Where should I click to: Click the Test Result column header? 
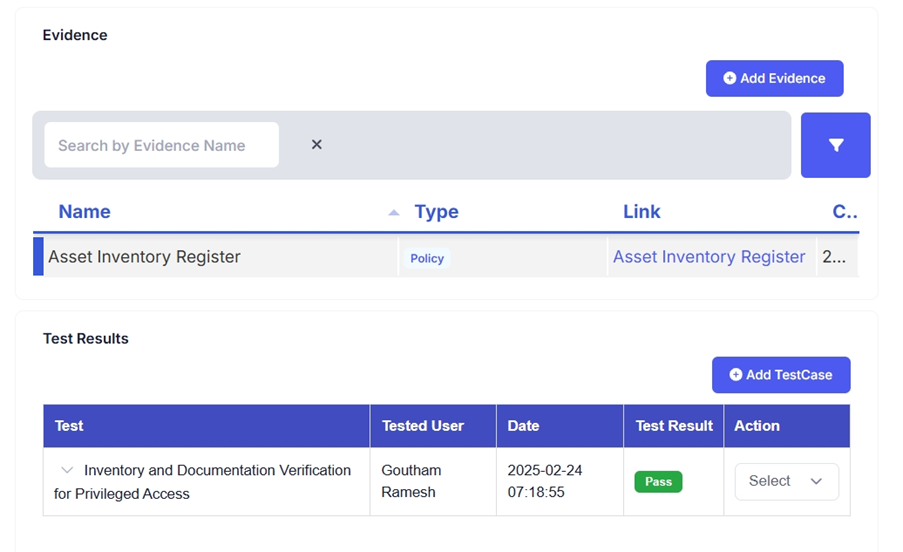click(x=674, y=426)
